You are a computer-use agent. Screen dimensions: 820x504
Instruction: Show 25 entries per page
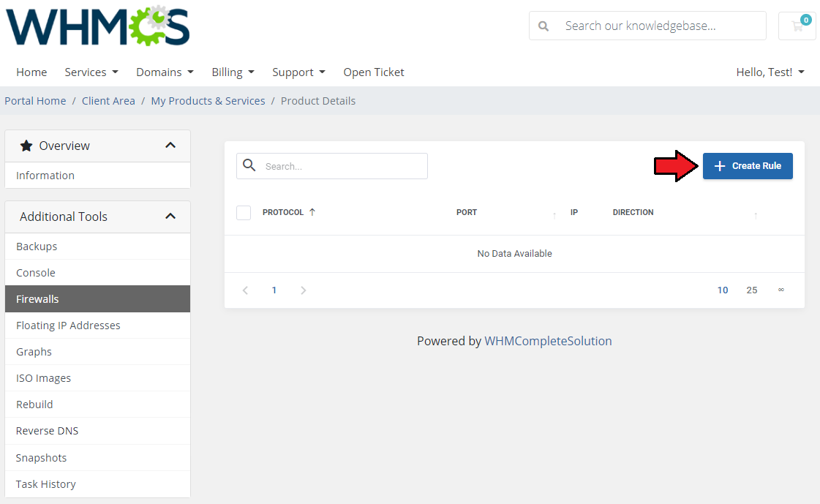coord(752,290)
